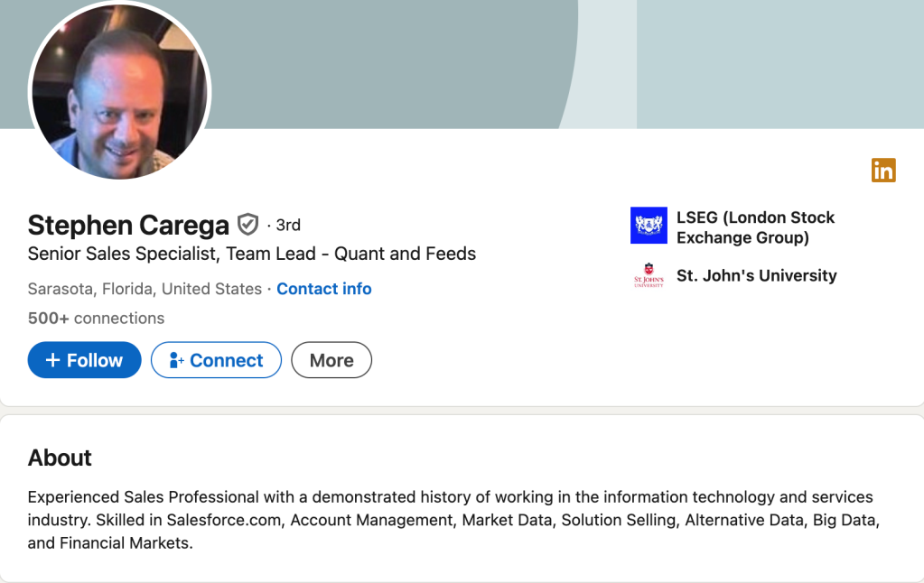
Task: Click the Senior Sales Specialist headline text
Action: click(x=252, y=254)
